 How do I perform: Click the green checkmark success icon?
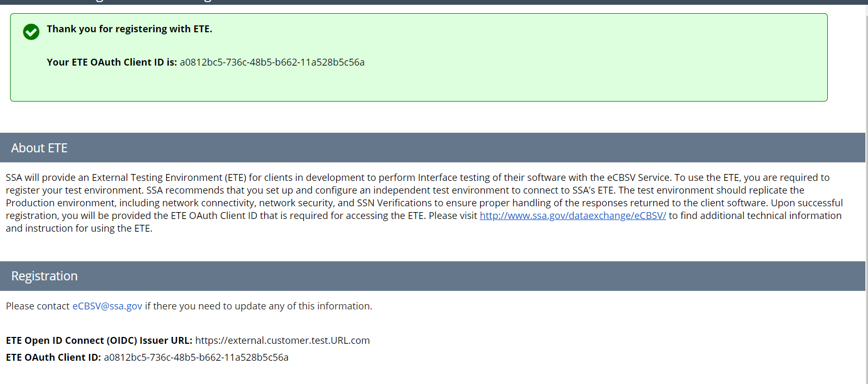(31, 32)
